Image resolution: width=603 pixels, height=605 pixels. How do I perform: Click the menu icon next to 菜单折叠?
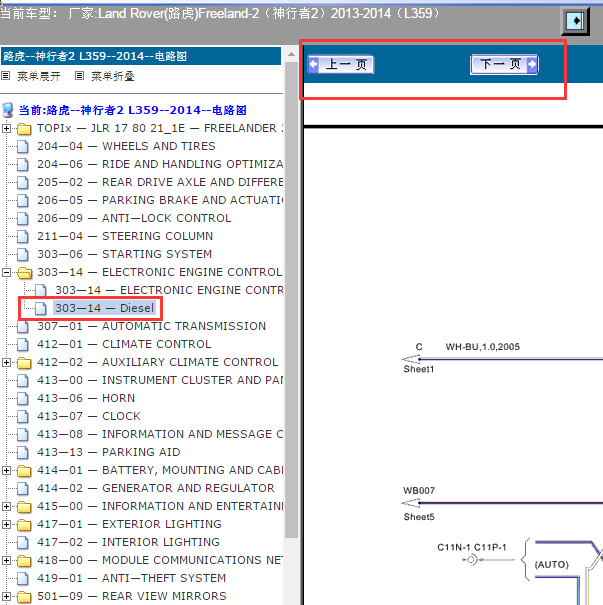coord(79,76)
